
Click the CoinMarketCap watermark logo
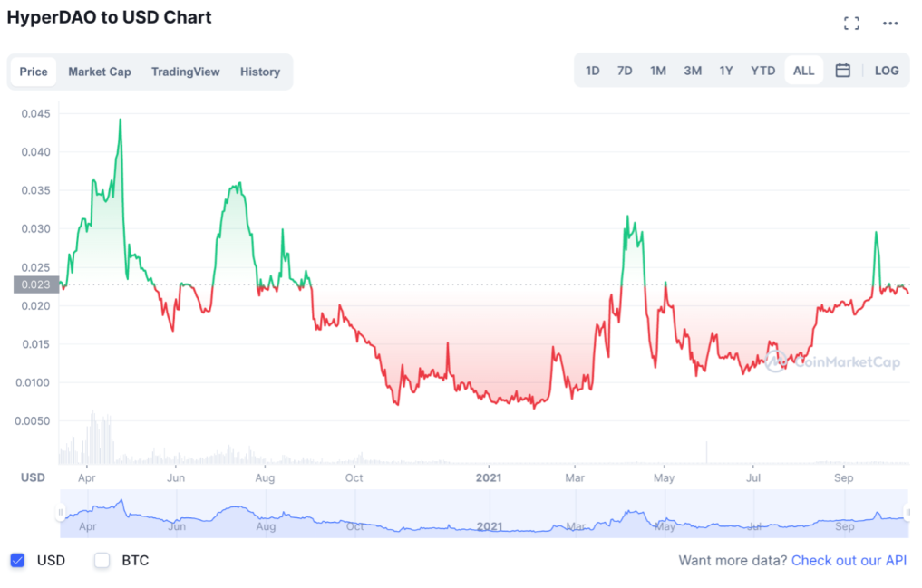click(x=832, y=361)
